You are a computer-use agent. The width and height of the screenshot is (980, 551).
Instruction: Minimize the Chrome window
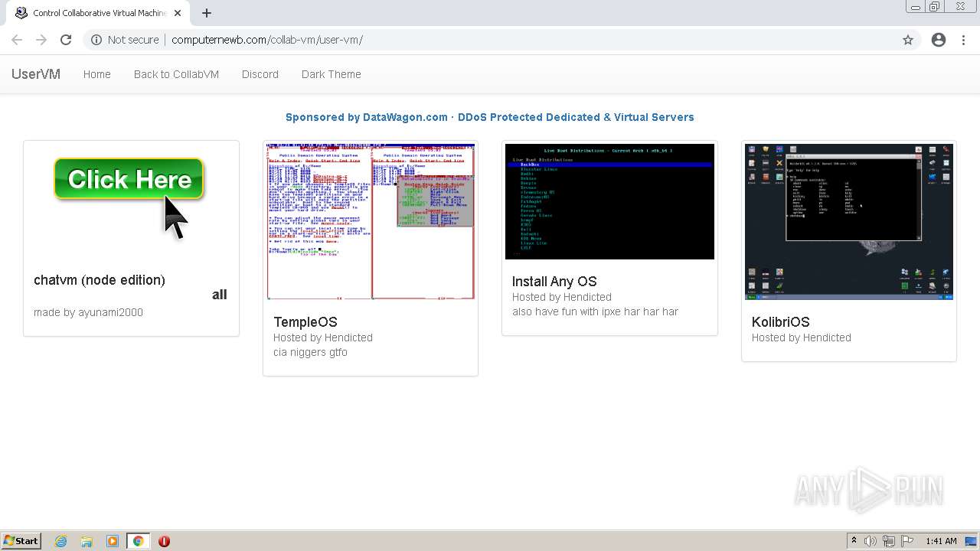(916, 7)
